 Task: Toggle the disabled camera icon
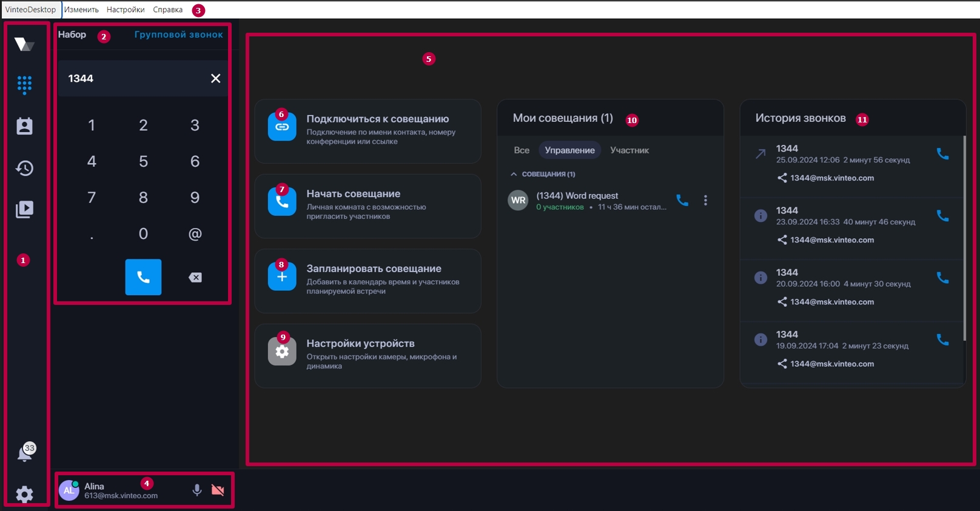(x=218, y=490)
